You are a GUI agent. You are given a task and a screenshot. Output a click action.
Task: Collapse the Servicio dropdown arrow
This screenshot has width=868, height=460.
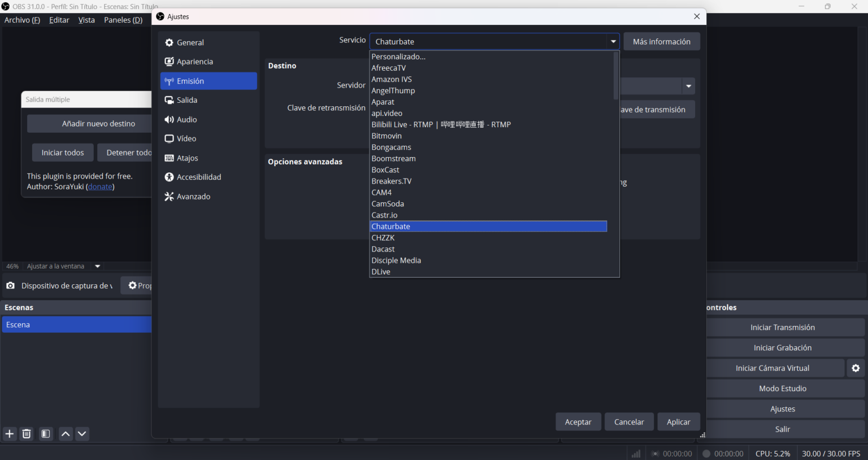(x=613, y=42)
